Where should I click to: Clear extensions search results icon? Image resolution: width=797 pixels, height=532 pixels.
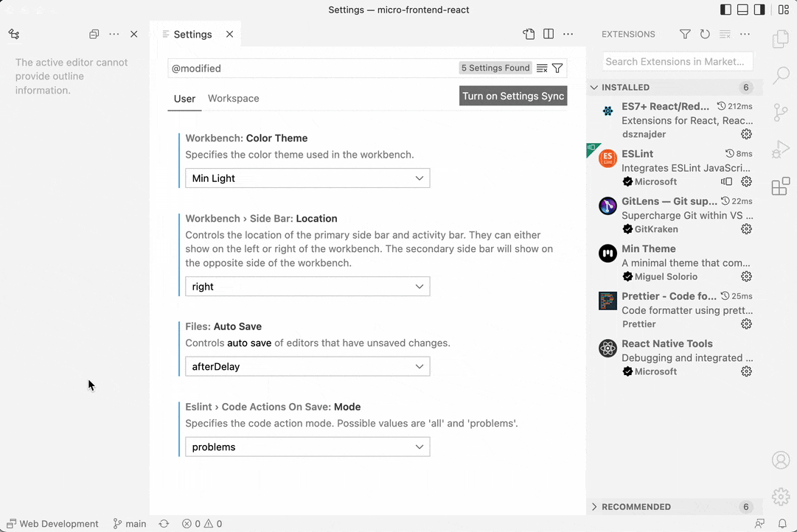[725, 34]
